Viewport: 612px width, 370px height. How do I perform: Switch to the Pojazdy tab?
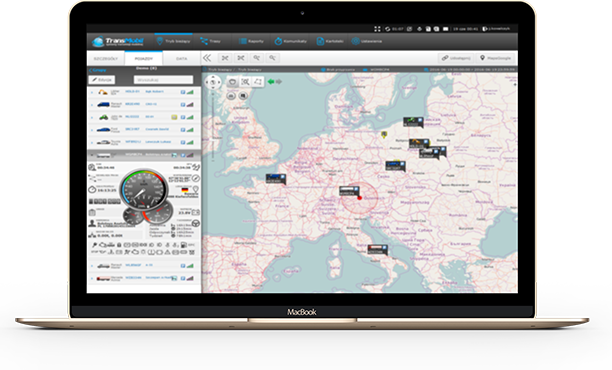(143, 59)
